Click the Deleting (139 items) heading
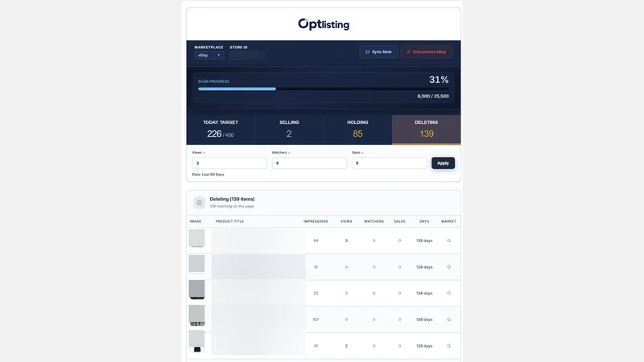This screenshot has width=644, height=362. [x=232, y=199]
